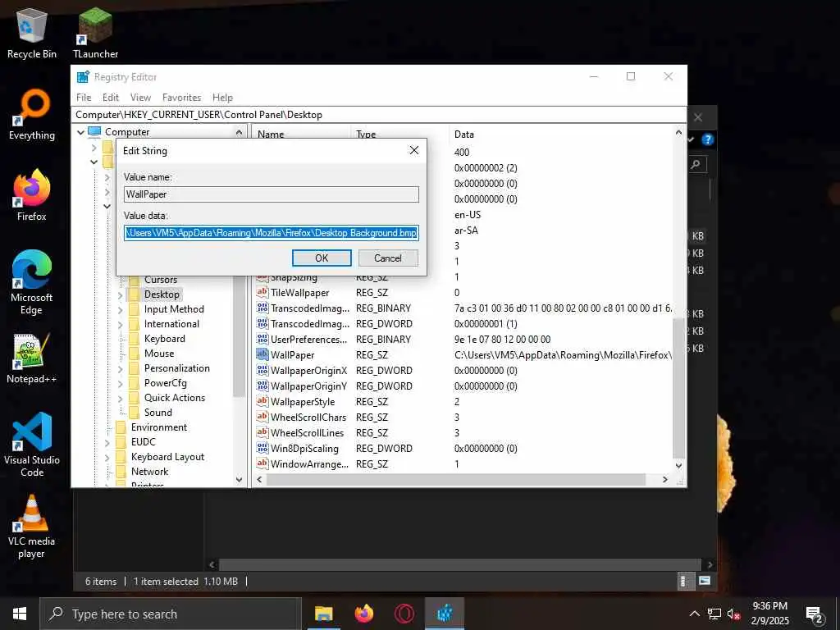Open Firefox from the taskbar
Image resolution: width=840 pixels, height=630 pixels.
click(x=364, y=614)
